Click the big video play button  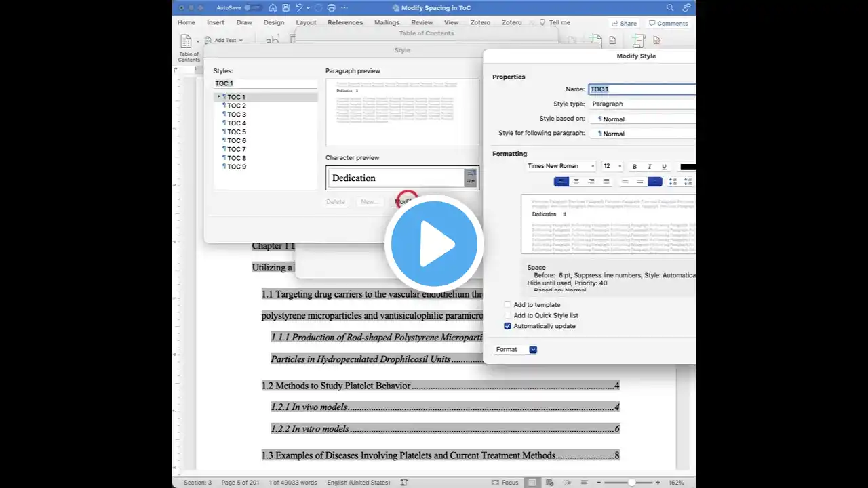434,244
